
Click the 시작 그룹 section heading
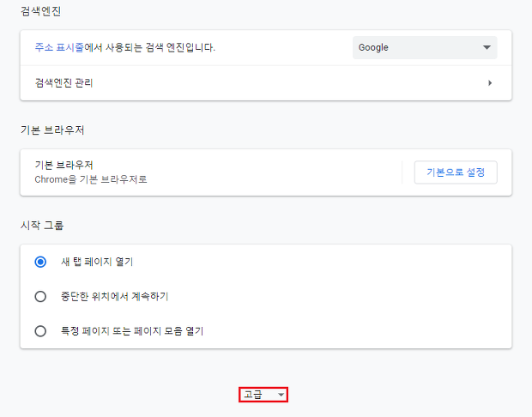pos(42,226)
